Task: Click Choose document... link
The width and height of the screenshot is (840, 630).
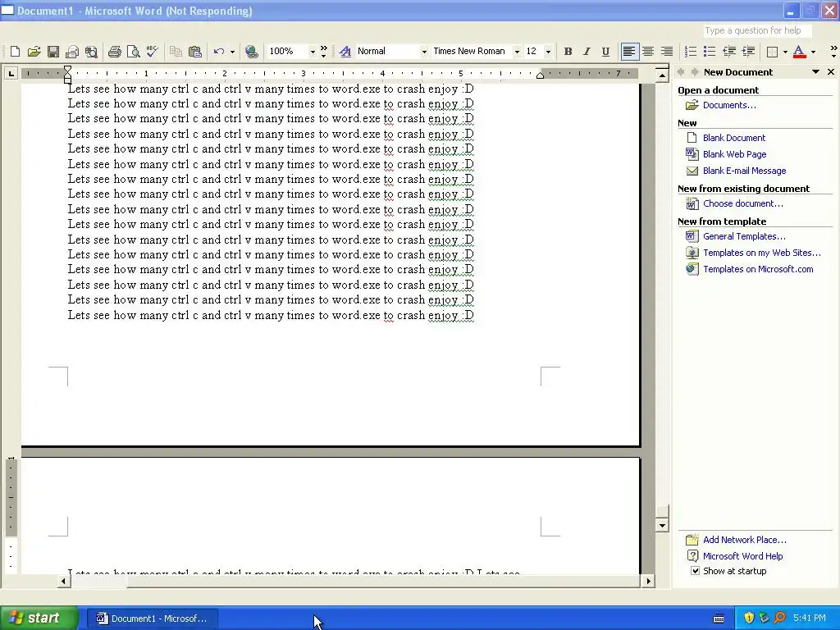Action: [x=743, y=203]
